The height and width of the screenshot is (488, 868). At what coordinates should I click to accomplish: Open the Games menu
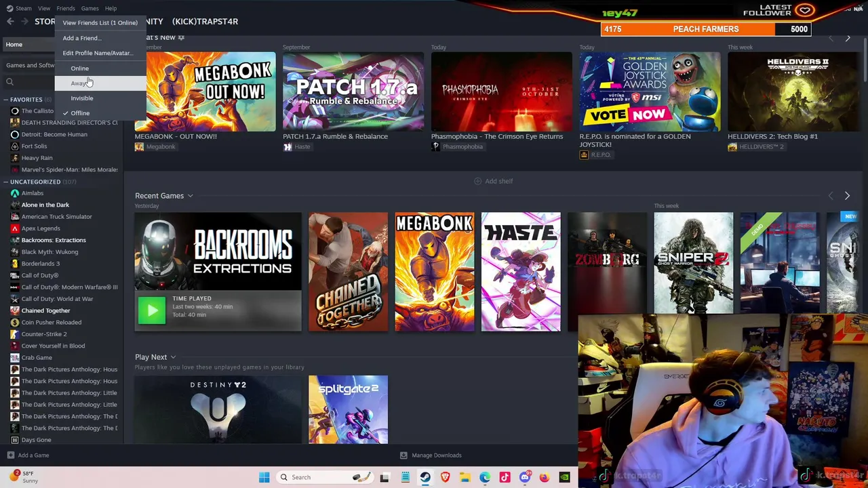tap(90, 8)
